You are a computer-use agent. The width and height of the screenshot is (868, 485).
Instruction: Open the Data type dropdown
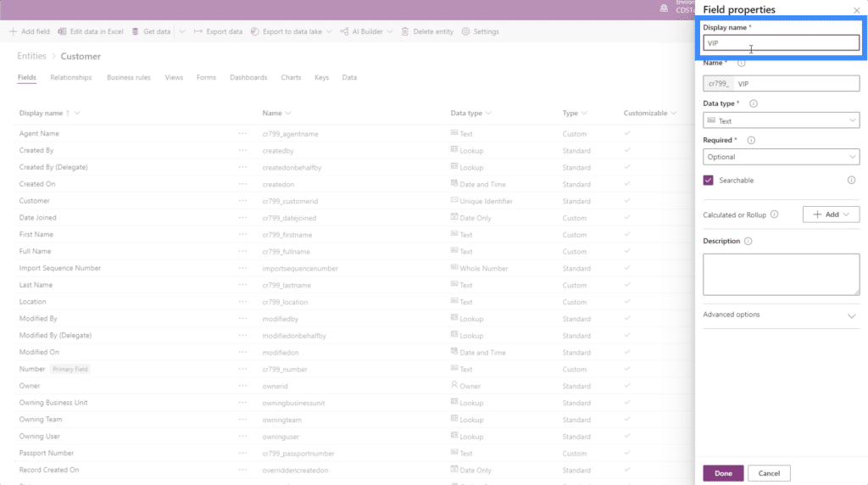[x=781, y=120]
